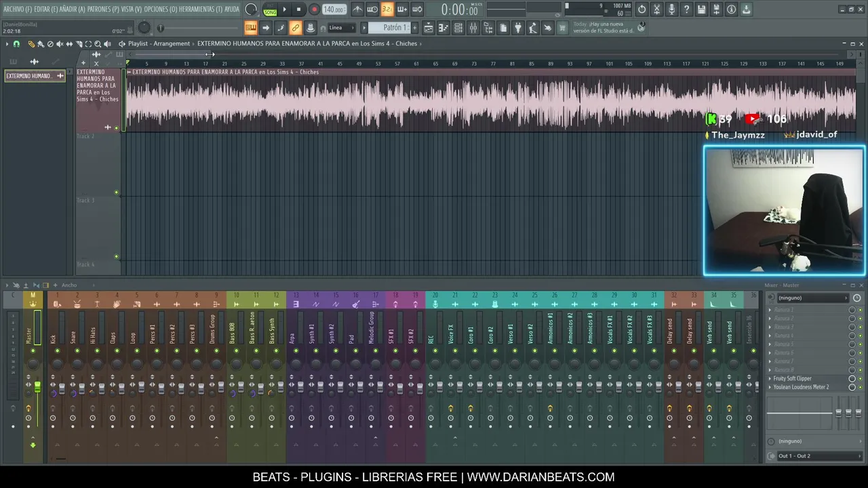Image resolution: width=868 pixels, height=488 pixels.
Task: Click the one-click audio recording microphone
Action: tap(671, 9)
